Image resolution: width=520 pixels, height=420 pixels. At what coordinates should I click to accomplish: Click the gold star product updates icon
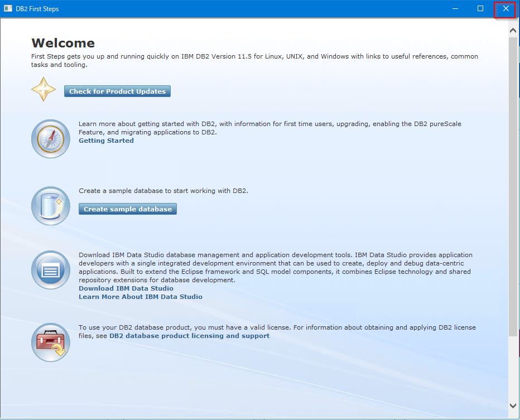click(x=44, y=88)
